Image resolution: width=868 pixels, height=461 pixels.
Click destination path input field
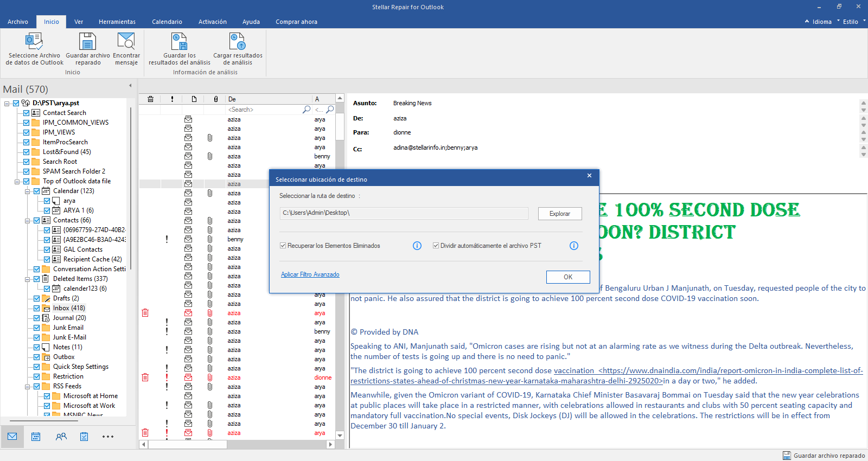pos(404,213)
